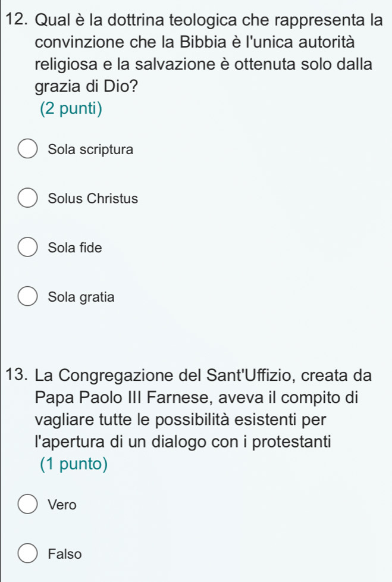Choose the "Solus Christus" radio circle
Viewport: 392px width, 582px height.
pyautogui.click(x=27, y=199)
